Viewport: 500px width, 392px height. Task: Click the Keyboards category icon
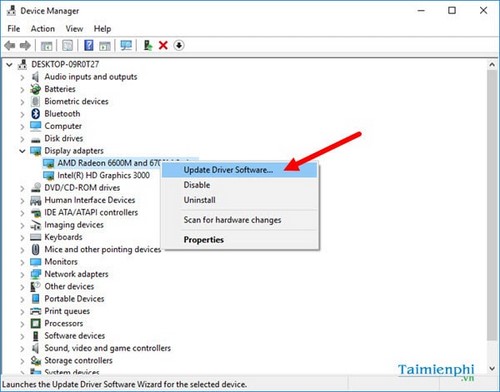coord(35,237)
